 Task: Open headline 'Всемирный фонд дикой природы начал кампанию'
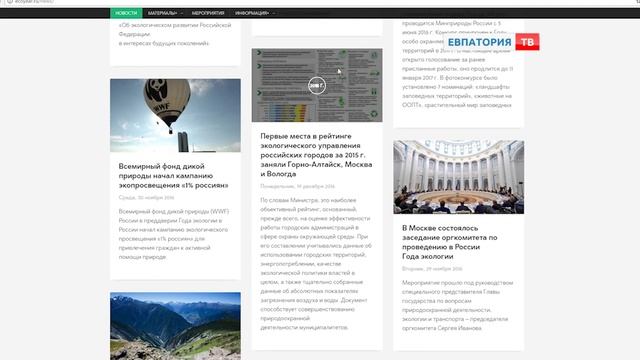click(173, 176)
